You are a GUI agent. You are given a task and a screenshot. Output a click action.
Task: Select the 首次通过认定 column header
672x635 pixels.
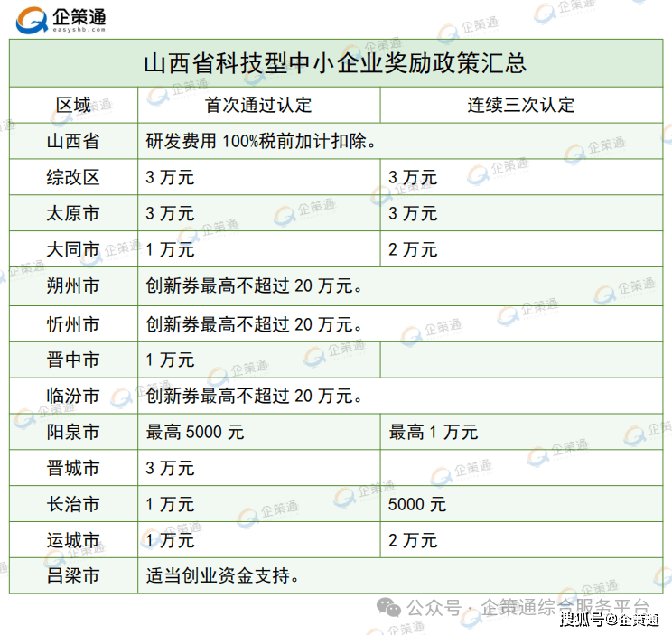pos(258,105)
